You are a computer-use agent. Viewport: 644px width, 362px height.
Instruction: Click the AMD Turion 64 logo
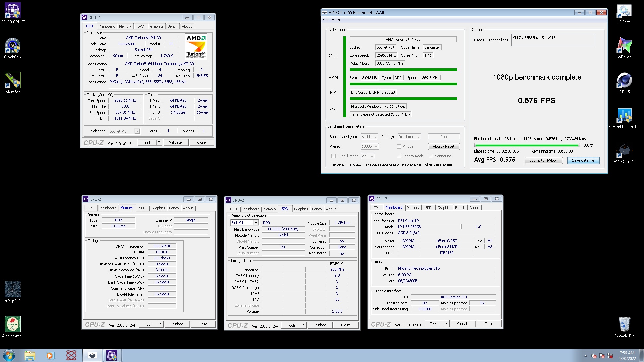(x=196, y=47)
